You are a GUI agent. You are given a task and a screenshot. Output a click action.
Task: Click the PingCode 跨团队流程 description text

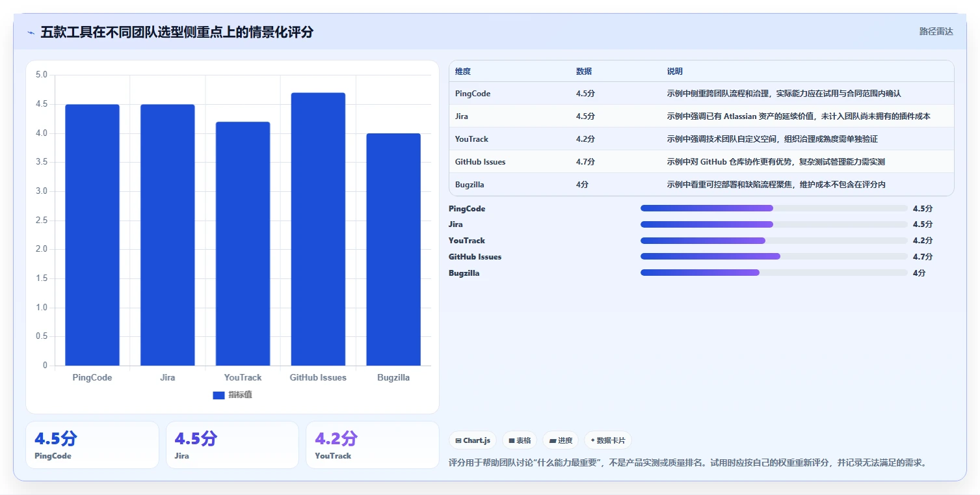(784, 94)
